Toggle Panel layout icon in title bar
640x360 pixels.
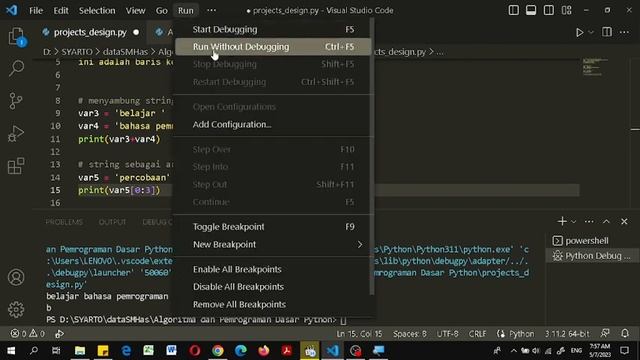[531, 10]
